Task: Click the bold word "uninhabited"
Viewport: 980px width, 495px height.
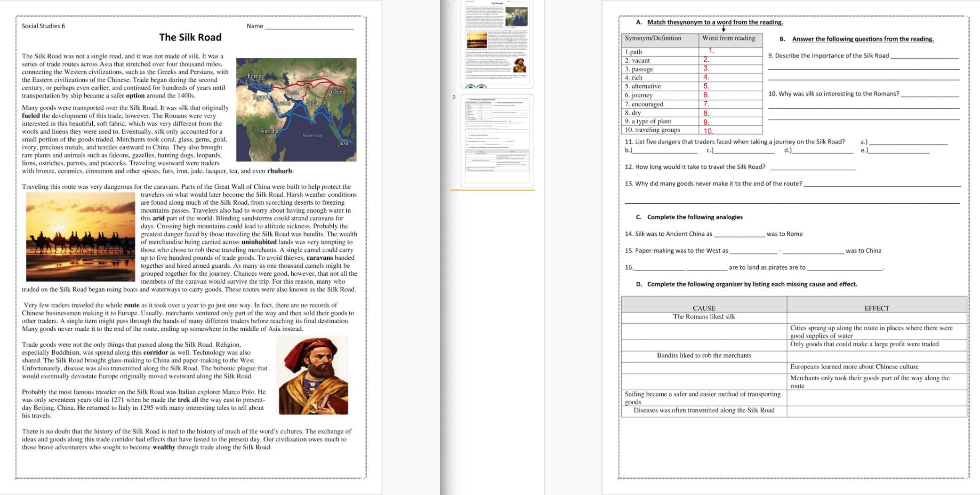Action: 259,242
